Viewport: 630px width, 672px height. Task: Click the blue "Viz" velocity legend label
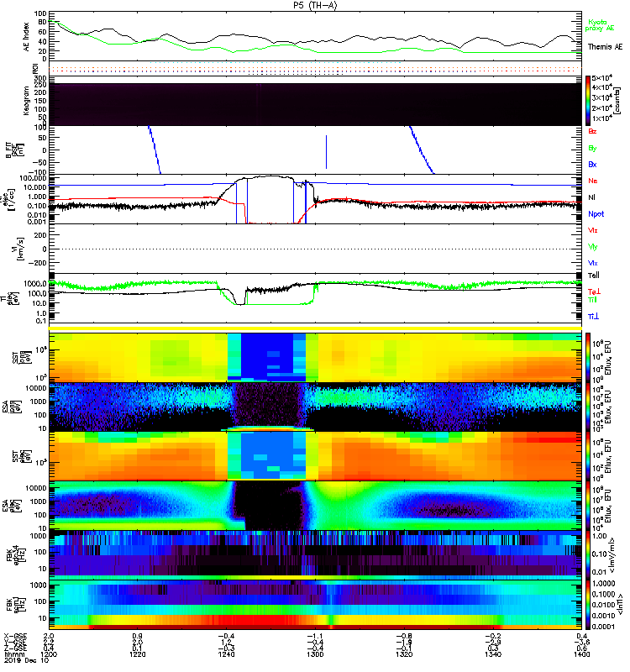click(592, 263)
